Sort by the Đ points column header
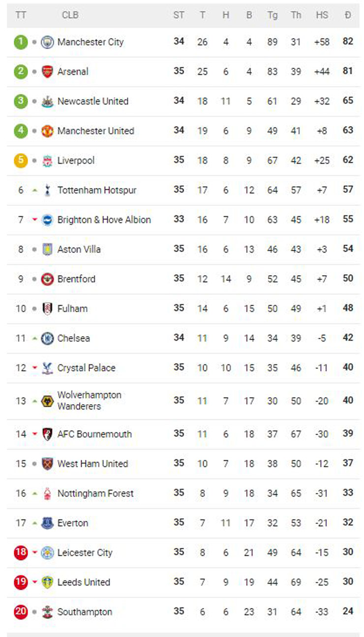The height and width of the screenshot is (637, 364). pos(348,15)
